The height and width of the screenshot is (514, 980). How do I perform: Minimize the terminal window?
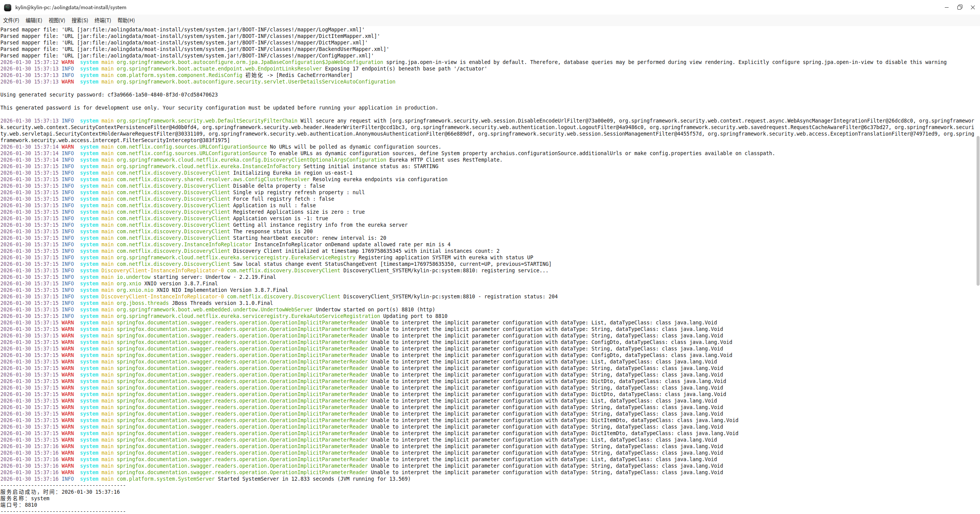click(947, 7)
